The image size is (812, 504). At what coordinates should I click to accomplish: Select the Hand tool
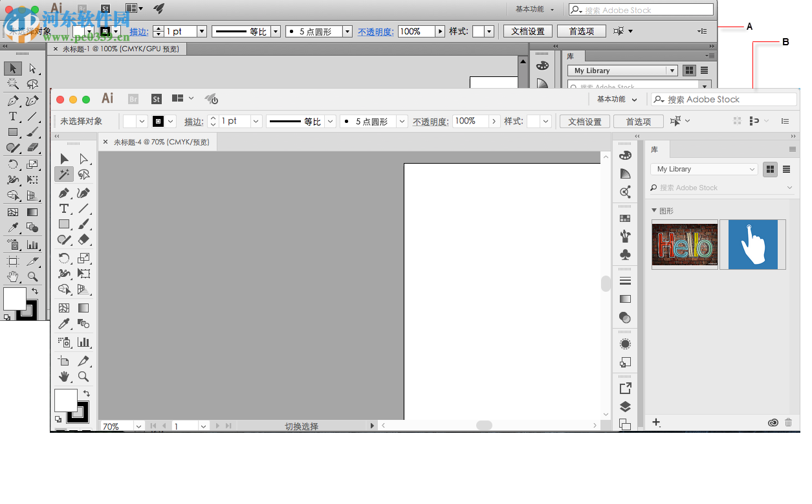(64, 377)
